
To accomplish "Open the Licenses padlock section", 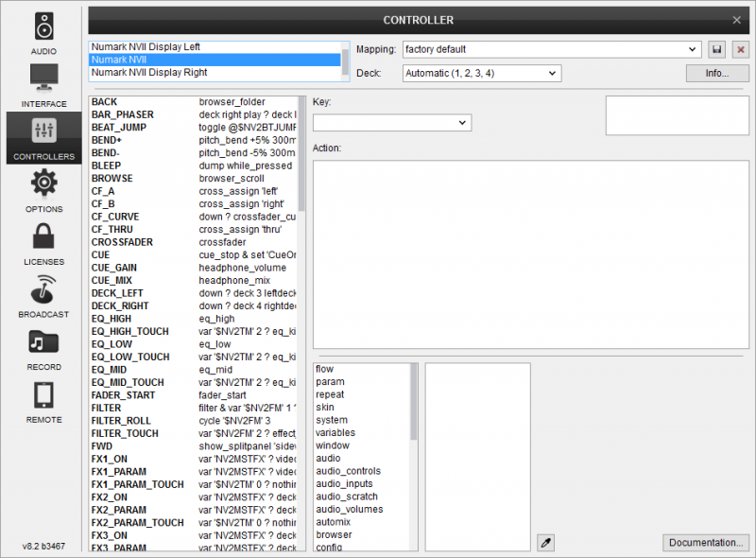I will tap(43, 242).
